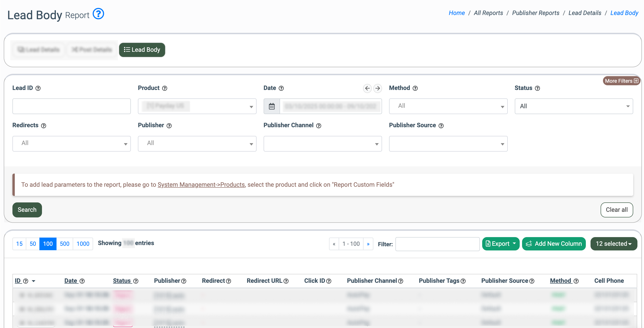Click the previous date range arrow icon

(367, 88)
